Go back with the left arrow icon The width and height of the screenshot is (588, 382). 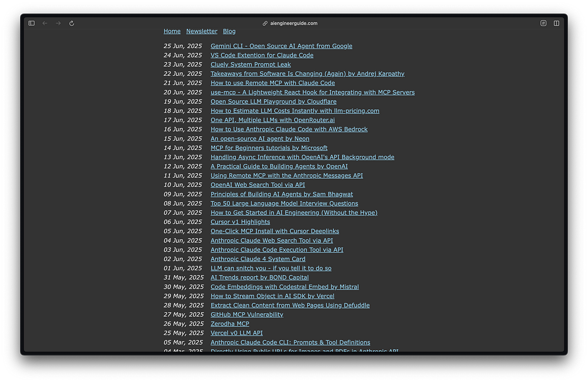tap(45, 24)
